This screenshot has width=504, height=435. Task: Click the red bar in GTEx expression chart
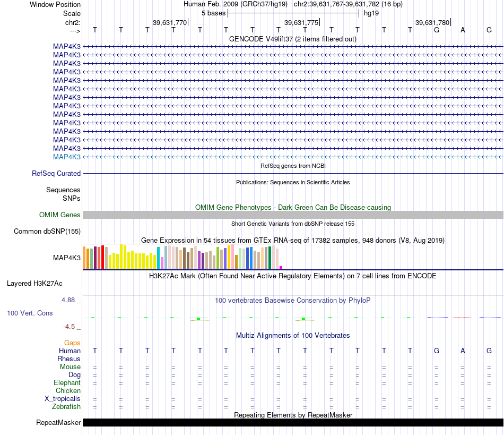(x=102, y=257)
